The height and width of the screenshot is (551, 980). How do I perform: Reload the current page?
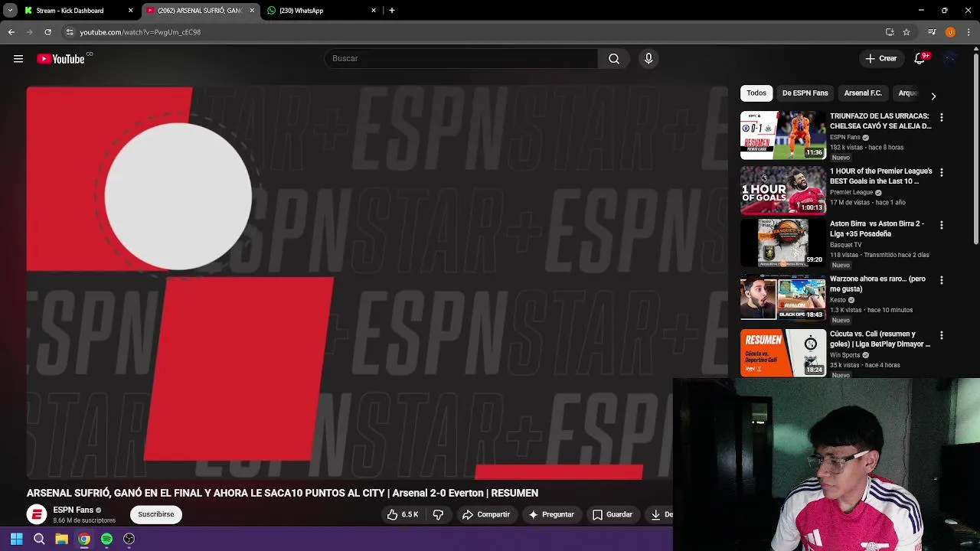47,32
